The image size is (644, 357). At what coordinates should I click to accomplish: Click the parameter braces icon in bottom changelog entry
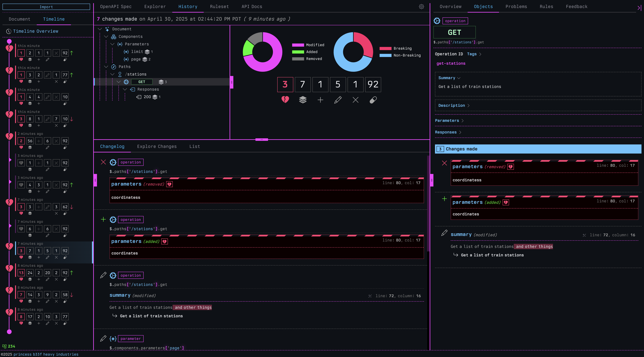click(113, 339)
